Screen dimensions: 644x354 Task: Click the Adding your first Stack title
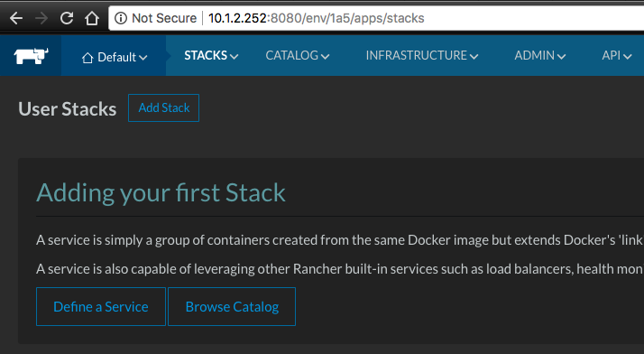click(x=161, y=193)
